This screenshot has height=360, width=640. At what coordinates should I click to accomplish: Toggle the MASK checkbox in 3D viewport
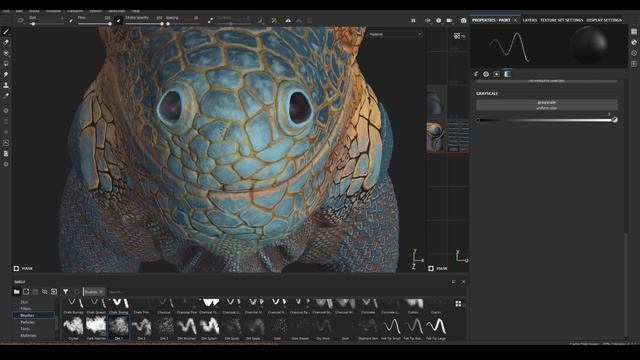[16, 268]
